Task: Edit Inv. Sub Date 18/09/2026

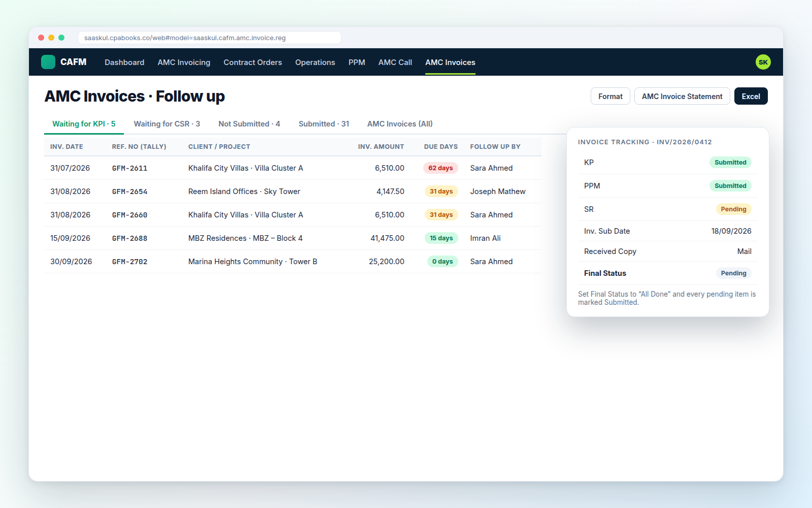Action: (731, 231)
